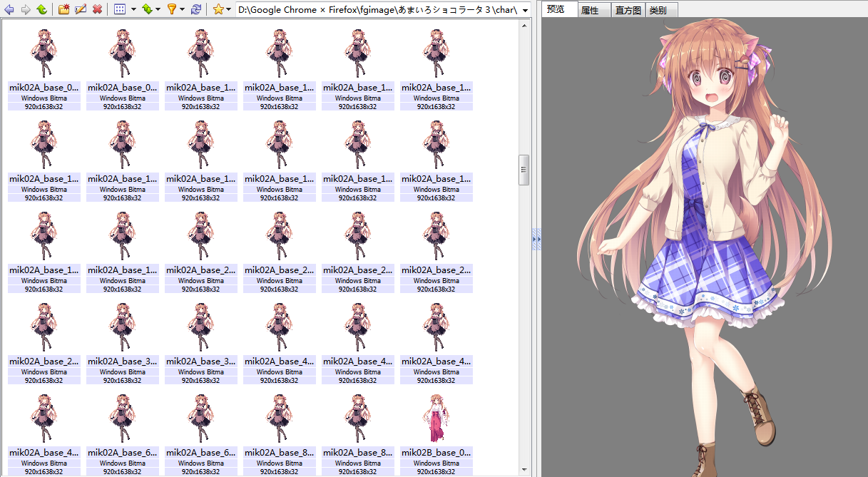Viewport: 868px width, 477px height.
Task: Click the favorites star icon
Action: point(218,9)
